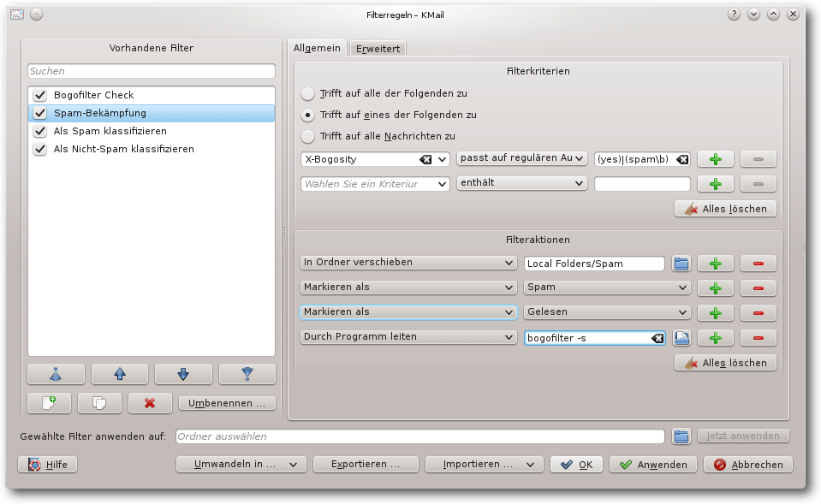Open the In Ordner verschieben action dropdown
This screenshot has width=821, height=504.
pos(408,262)
